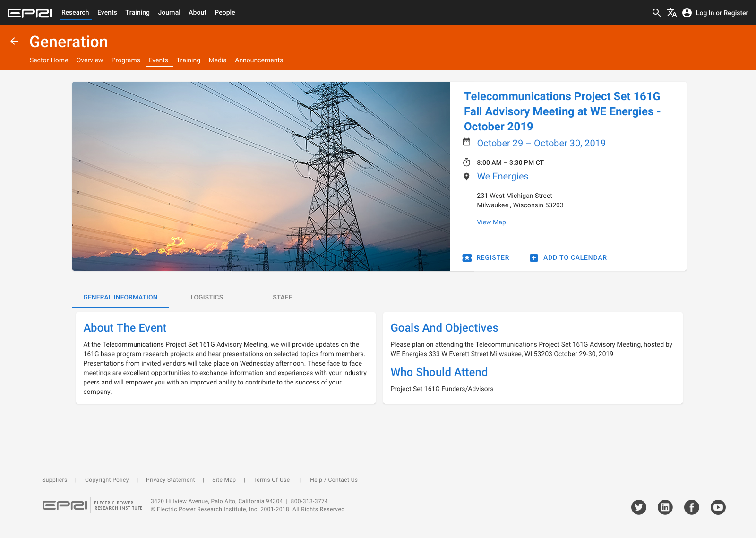Open the View Map link
756x538 pixels.
491,222
